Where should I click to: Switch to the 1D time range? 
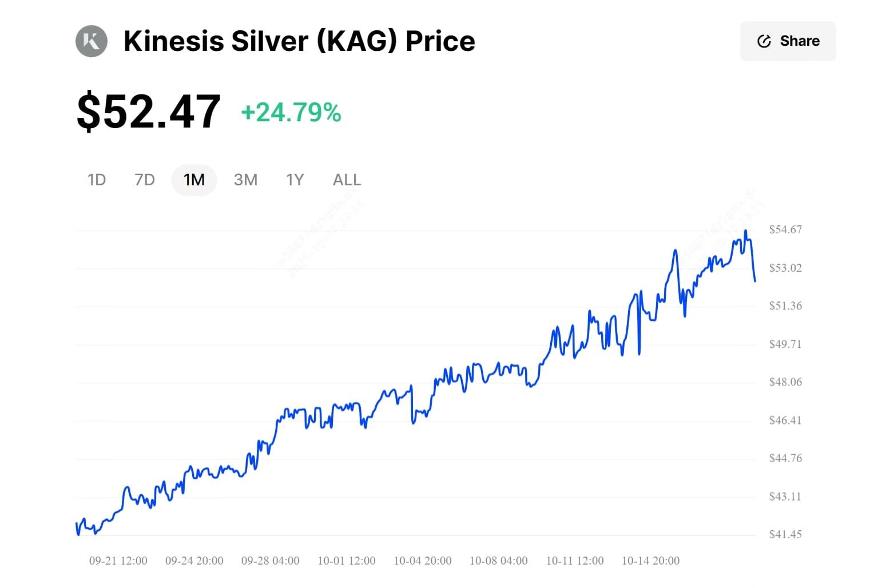(x=97, y=180)
